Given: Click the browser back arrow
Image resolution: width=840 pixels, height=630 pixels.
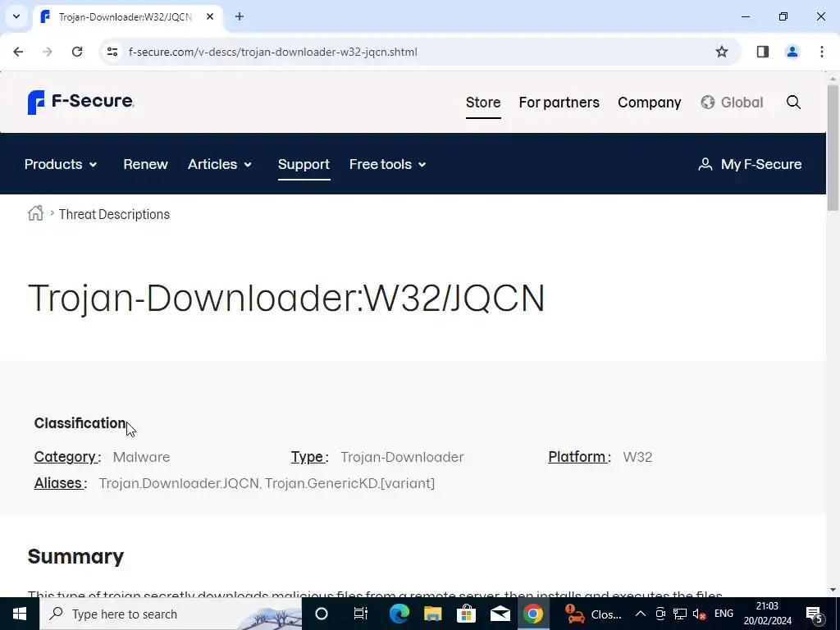Looking at the screenshot, I should pyautogui.click(x=18, y=52).
